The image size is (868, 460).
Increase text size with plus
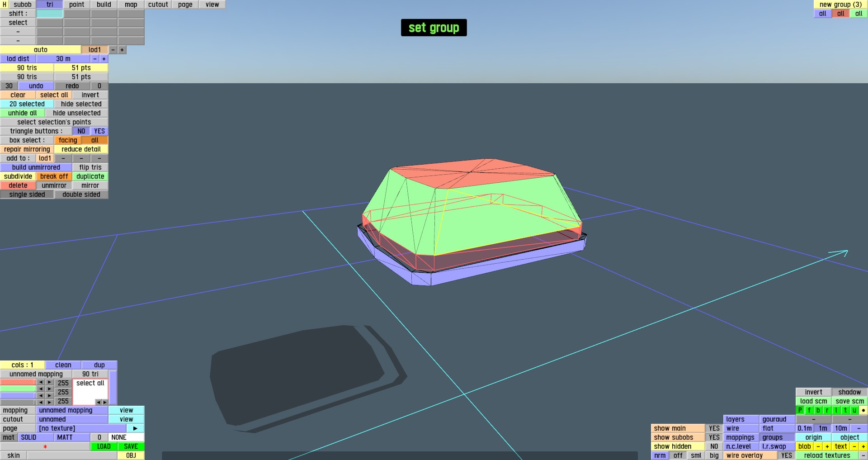point(863,446)
